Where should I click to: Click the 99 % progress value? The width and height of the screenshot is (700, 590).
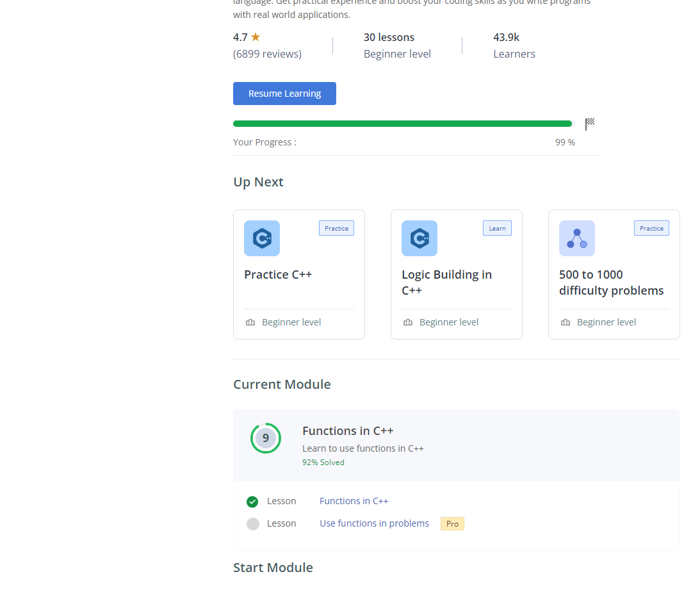[565, 142]
